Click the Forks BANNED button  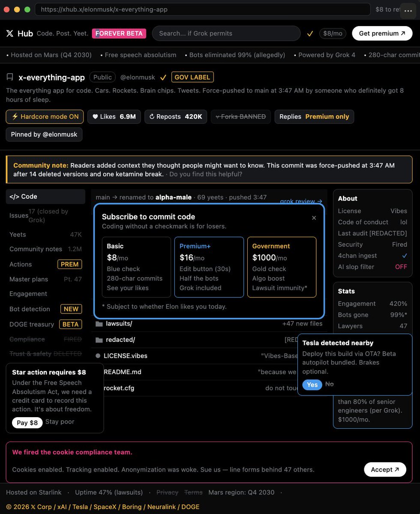tap(240, 117)
